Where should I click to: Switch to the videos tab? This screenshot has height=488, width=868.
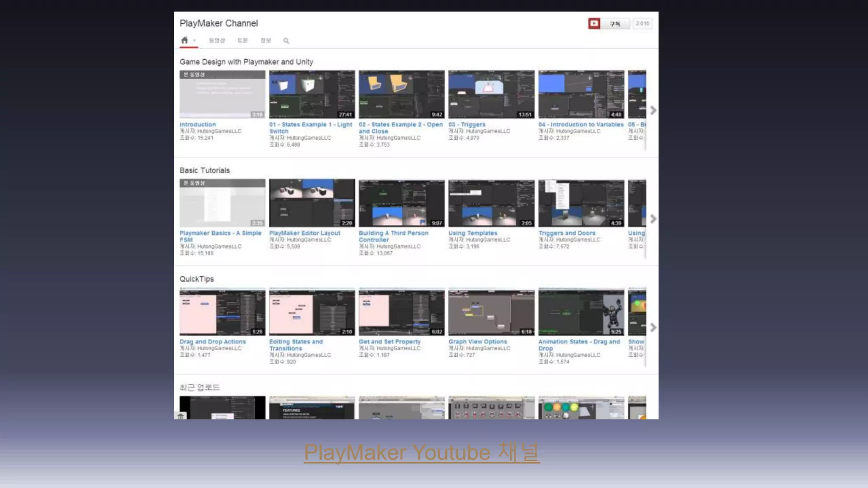tap(217, 40)
